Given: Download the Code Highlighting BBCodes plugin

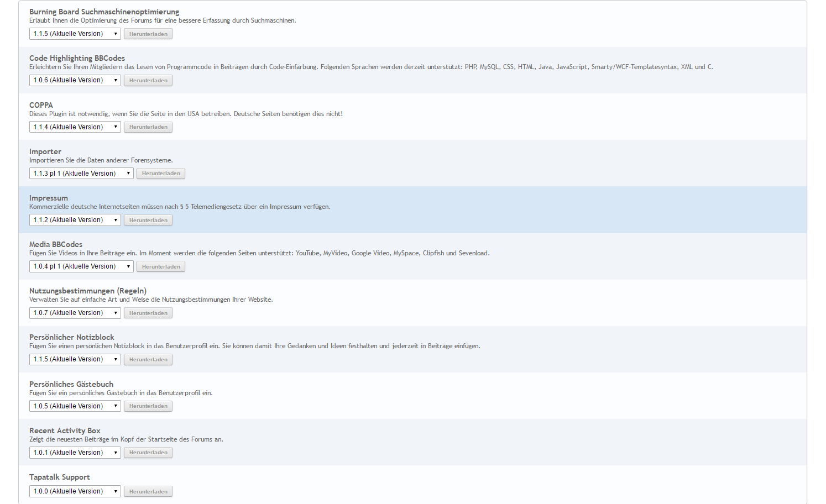Looking at the screenshot, I should (148, 80).
